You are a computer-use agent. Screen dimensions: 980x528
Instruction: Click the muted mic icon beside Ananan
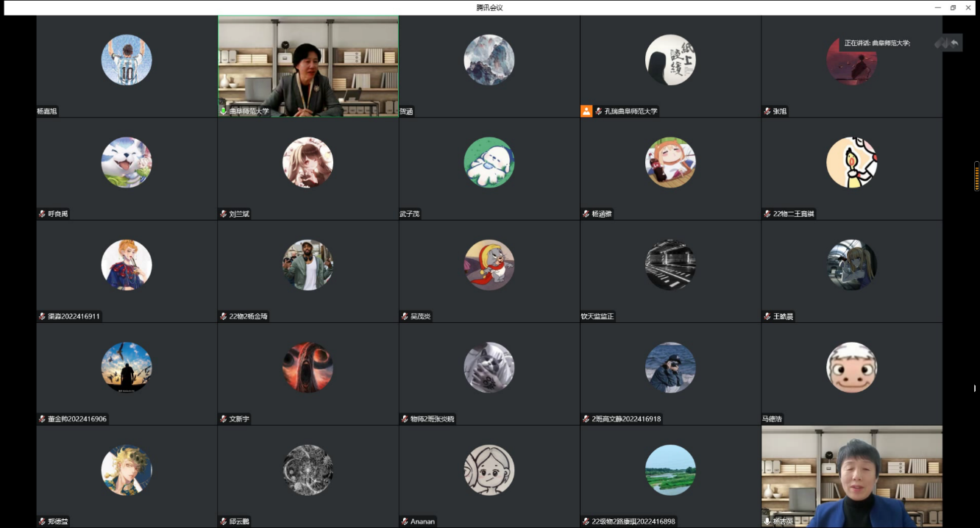pos(404,521)
